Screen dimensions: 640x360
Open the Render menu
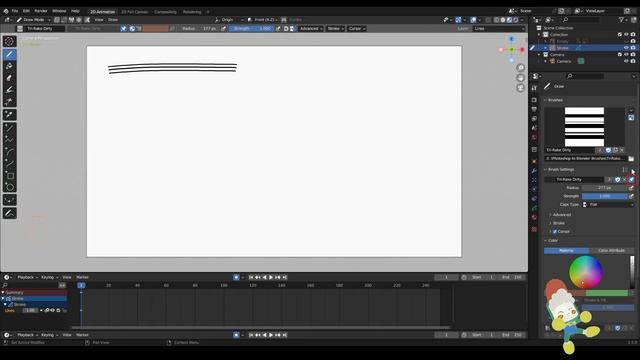(41, 11)
